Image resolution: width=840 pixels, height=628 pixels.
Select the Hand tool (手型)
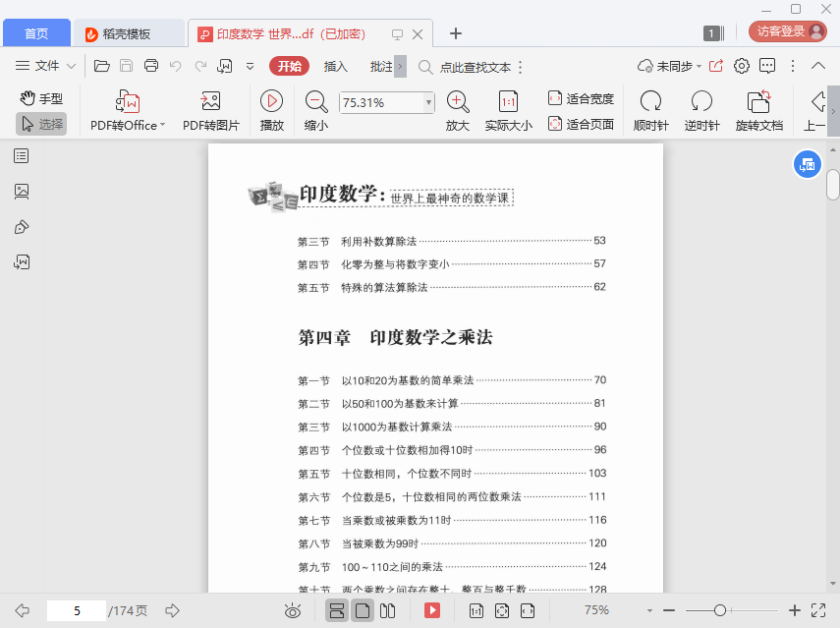click(41, 98)
